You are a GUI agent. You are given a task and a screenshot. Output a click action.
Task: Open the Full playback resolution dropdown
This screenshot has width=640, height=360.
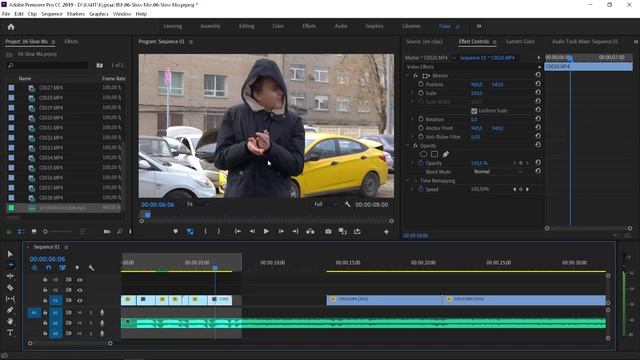325,204
